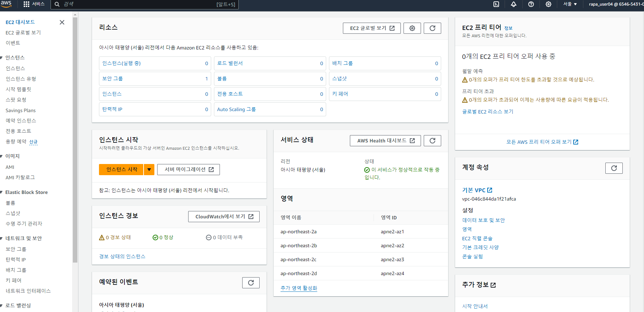
Task: Click the orange 인스턴스 시작 button
Action: pyautogui.click(x=121, y=170)
